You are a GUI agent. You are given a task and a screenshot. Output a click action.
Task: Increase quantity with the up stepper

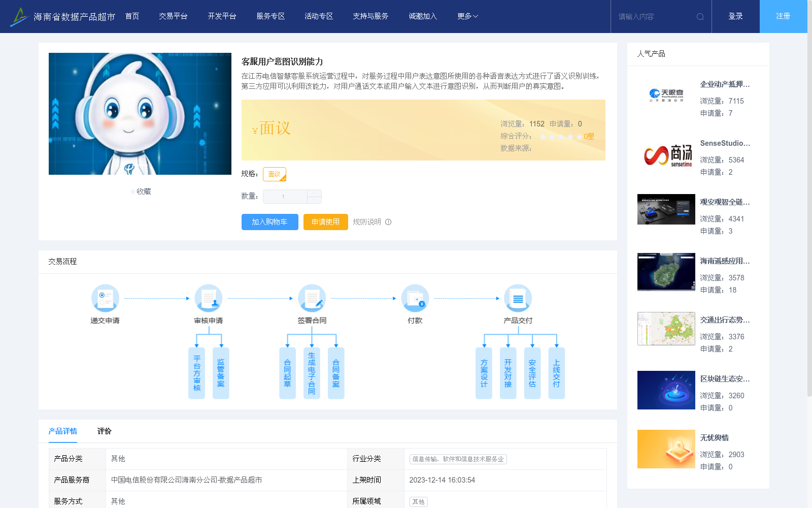314,193
